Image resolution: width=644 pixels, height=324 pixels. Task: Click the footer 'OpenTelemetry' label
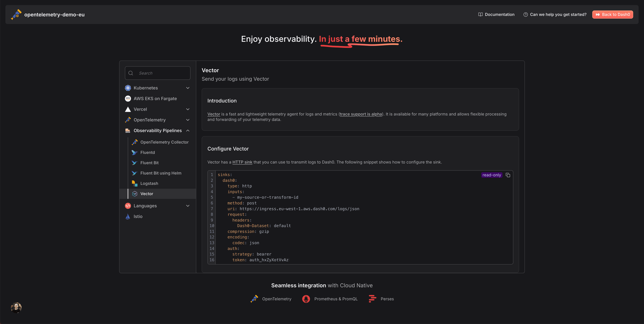pyautogui.click(x=277, y=299)
